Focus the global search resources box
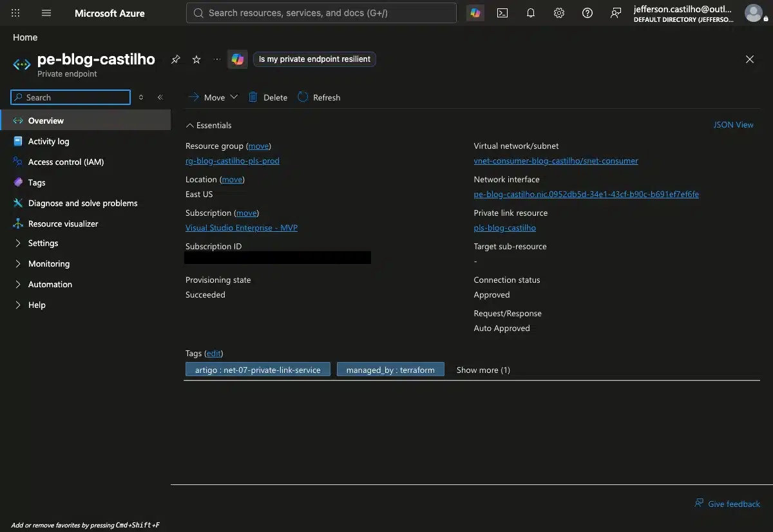Screen dimensions: 773x532 click(x=321, y=13)
